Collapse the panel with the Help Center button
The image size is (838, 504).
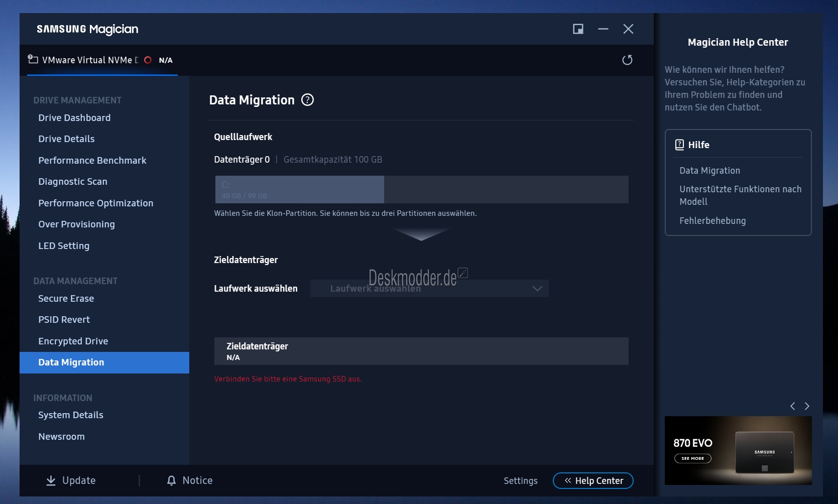[x=593, y=480]
